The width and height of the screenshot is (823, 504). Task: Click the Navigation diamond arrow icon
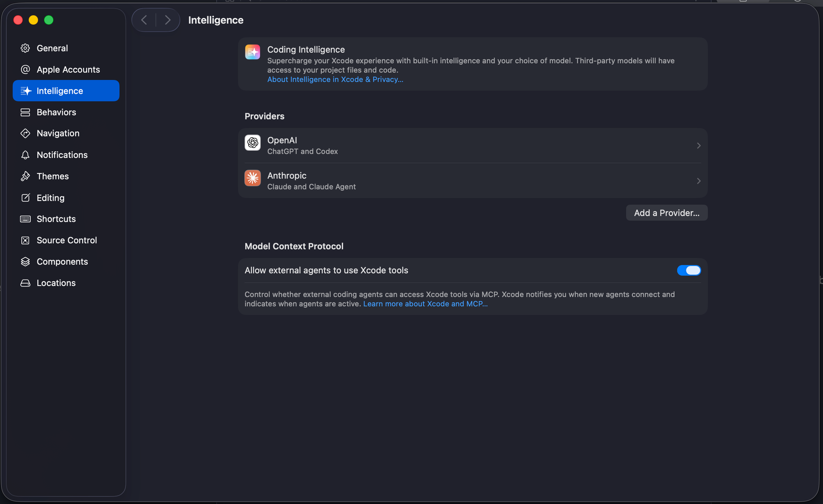pos(25,133)
